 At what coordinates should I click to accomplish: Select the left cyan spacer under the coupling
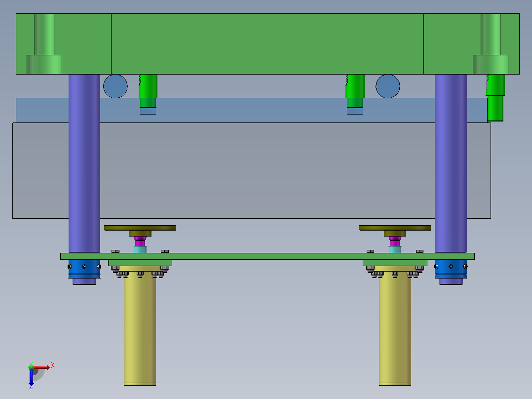(140, 249)
